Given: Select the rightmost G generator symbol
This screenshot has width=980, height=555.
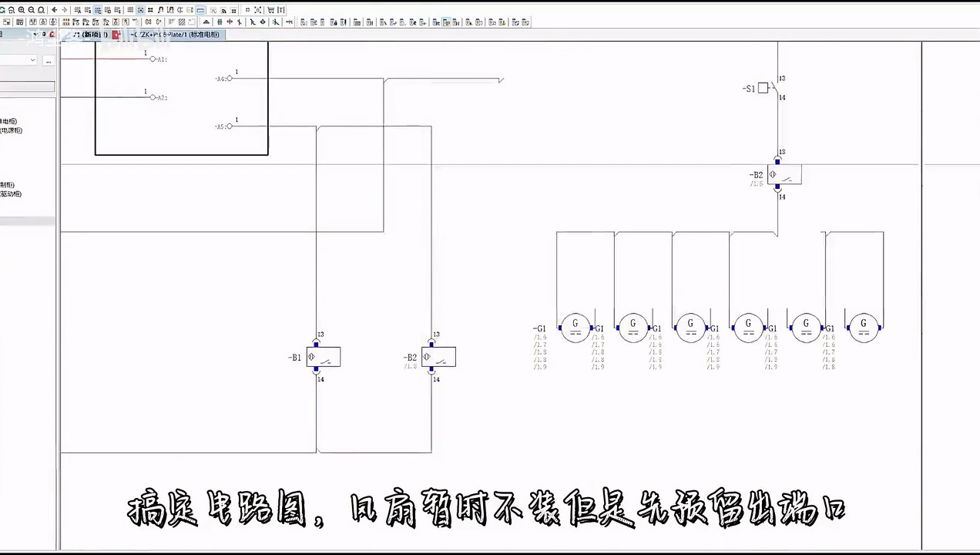Looking at the screenshot, I should pyautogui.click(x=864, y=328).
